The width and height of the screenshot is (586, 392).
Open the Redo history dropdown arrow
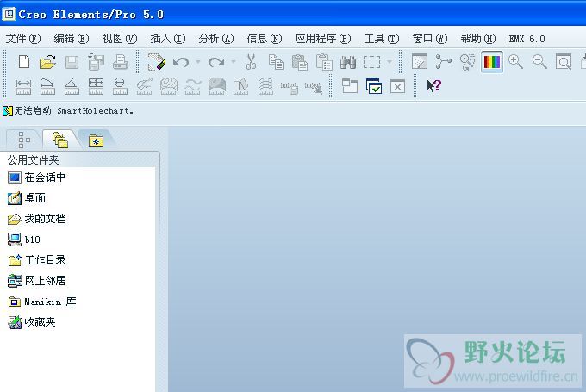coord(234,62)
